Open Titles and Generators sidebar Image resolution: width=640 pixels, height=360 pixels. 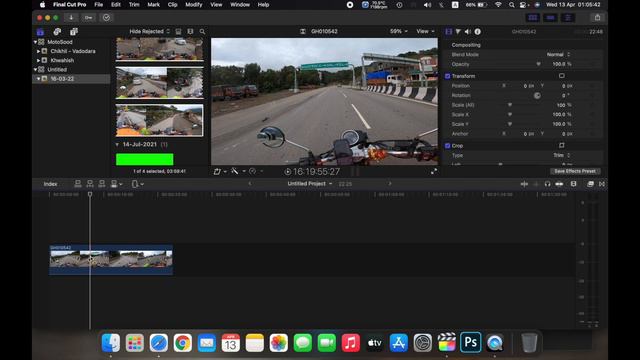73,31
